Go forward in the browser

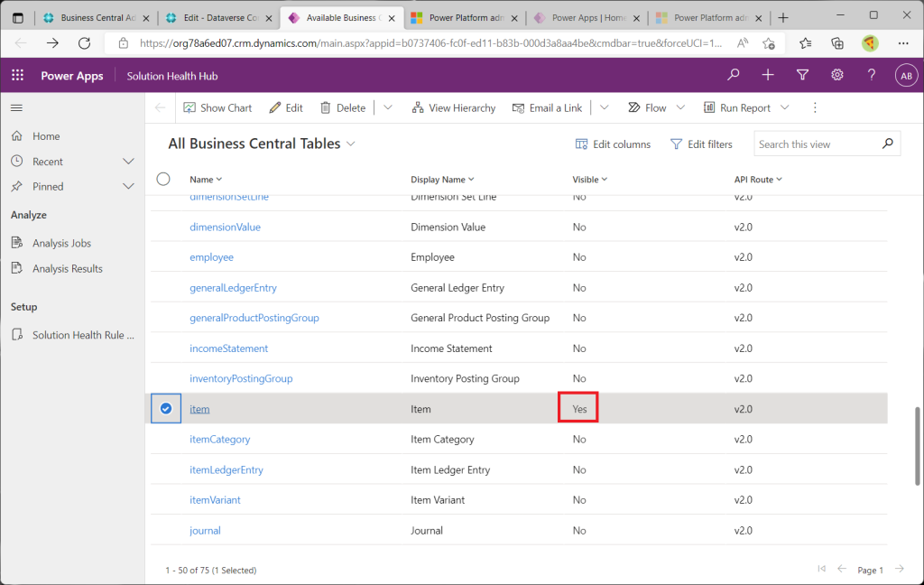pos(52,43)
